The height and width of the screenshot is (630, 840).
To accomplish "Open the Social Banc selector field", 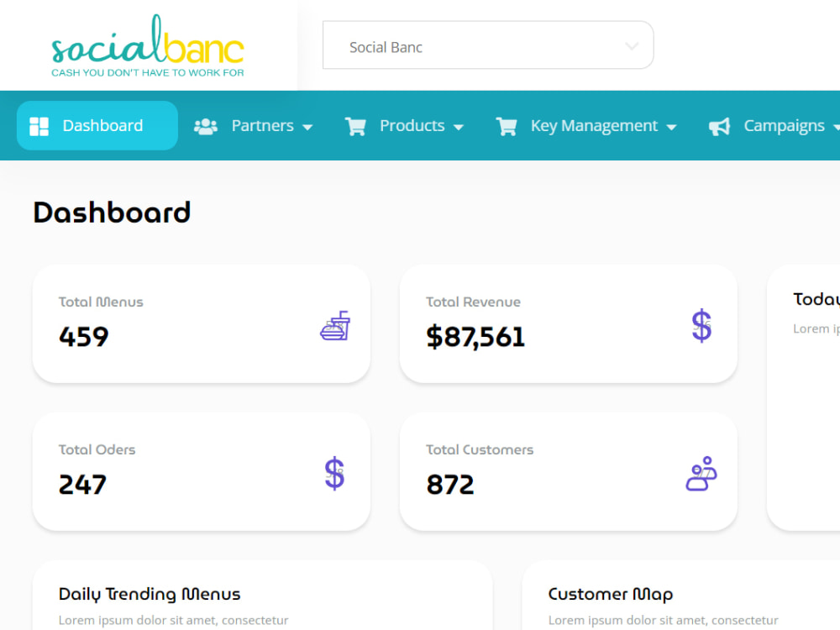I will tap(488, 46).
